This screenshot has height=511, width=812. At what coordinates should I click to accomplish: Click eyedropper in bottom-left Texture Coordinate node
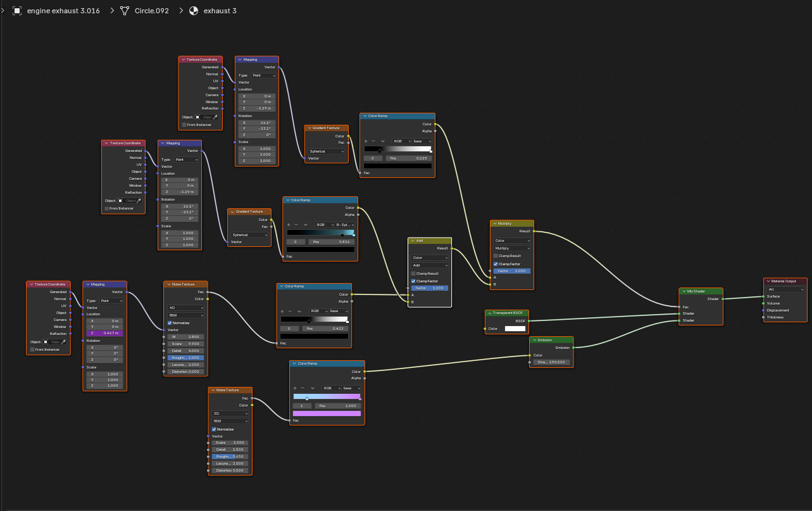[62, 342]
